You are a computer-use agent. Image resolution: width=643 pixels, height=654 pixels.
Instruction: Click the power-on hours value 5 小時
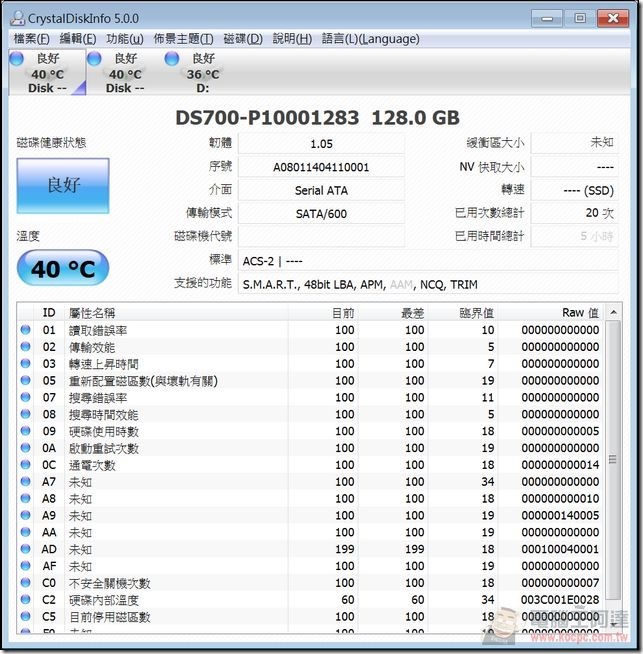[575, 236]
